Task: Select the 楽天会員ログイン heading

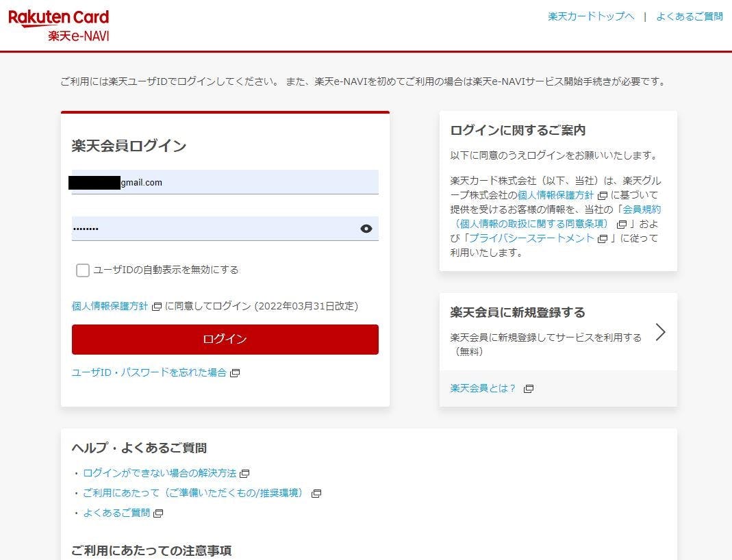Action: click(129, 146)
